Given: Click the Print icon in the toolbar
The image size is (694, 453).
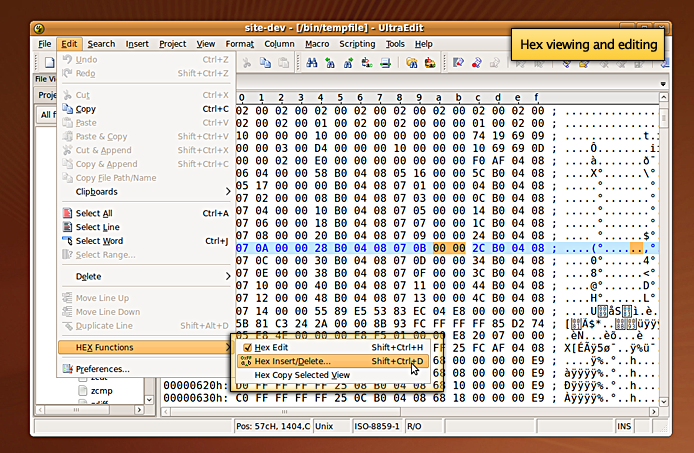Looking at the screenshot, I should point(384,63).
